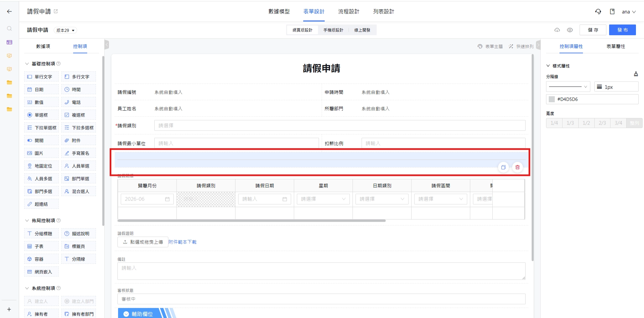The width and height of the screenshot is (644, 318).
Task: Add 數值 control
Action: pyautogui.click(x=41, y=102)
